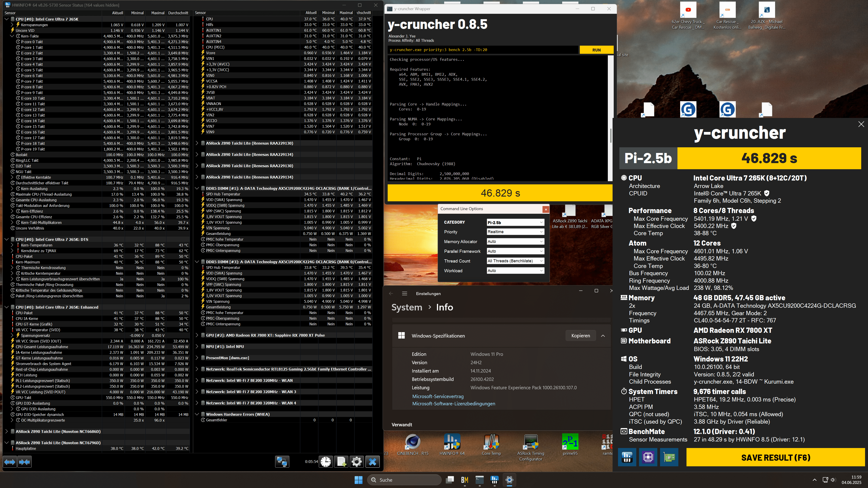Screen dimensions: 868x488
Task: Click the collapse columns arrows icon in HWiNFO
Action: coord(25,462)
